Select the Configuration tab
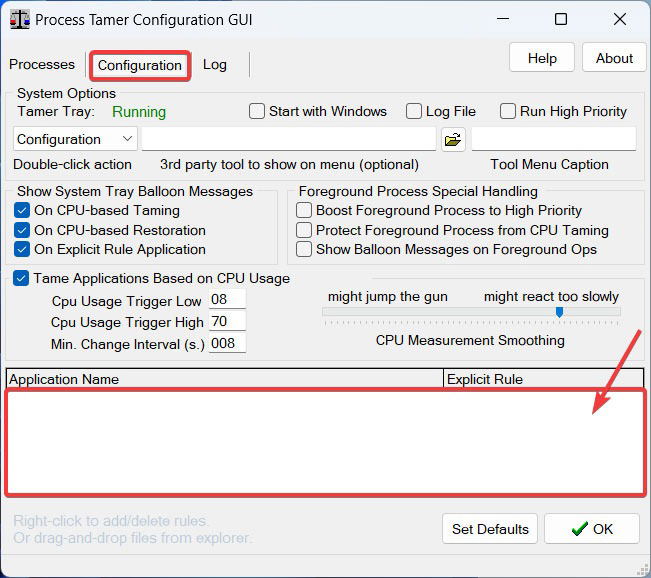Image resolution: width=651 pixels, height=578 pixels. pos(140,66)
